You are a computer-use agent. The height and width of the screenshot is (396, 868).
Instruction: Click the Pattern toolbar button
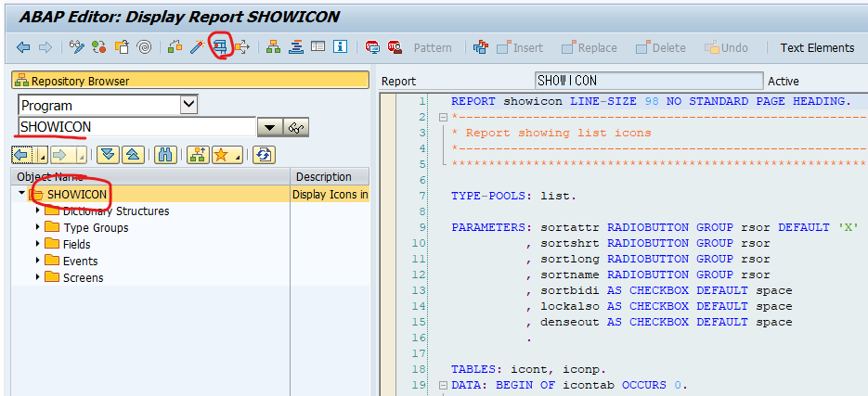pyautogui.click(x=433, y=48)
